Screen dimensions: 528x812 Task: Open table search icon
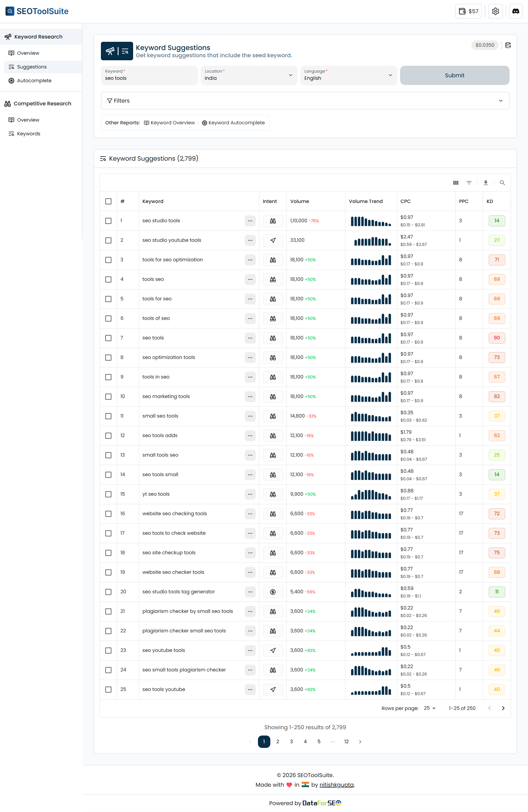[x=502, y=183]
